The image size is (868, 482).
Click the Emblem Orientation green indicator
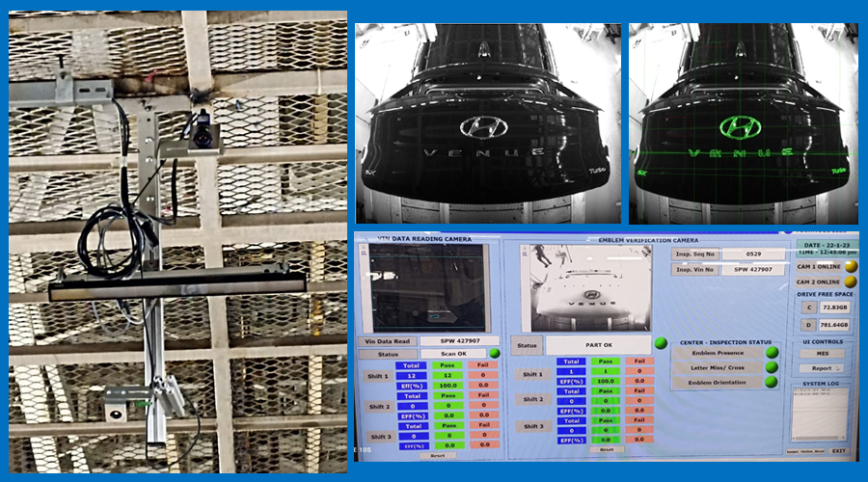(771, 382)
